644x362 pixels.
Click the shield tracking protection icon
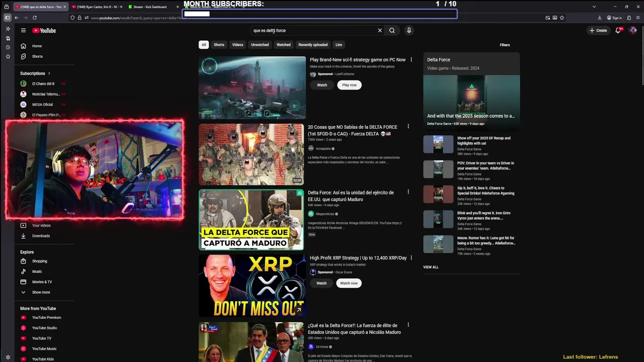[x=72, y=18]
